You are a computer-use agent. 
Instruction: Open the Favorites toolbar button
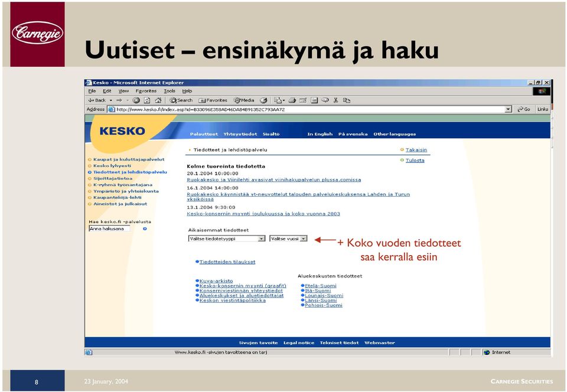(x=213, y=100)
